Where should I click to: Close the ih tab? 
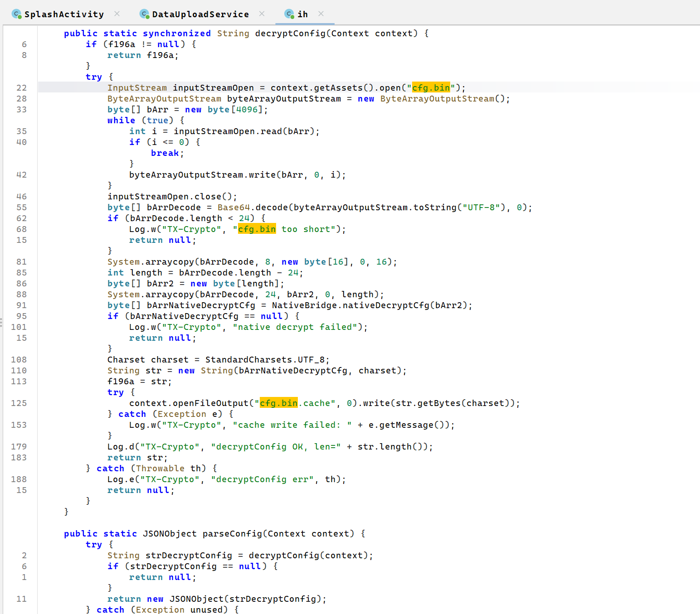(x=321, y=14)
